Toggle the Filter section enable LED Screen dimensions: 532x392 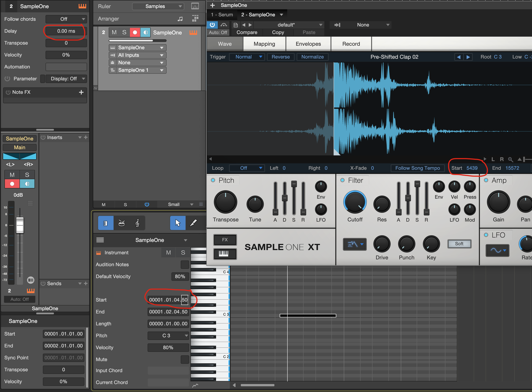coord(342,180)
